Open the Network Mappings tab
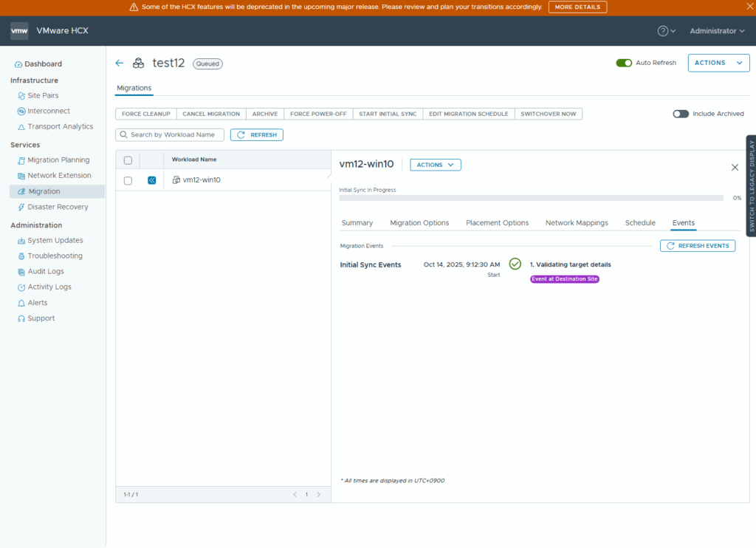The image size is (756, 548). pyautogui.click(x=577, y=223)
